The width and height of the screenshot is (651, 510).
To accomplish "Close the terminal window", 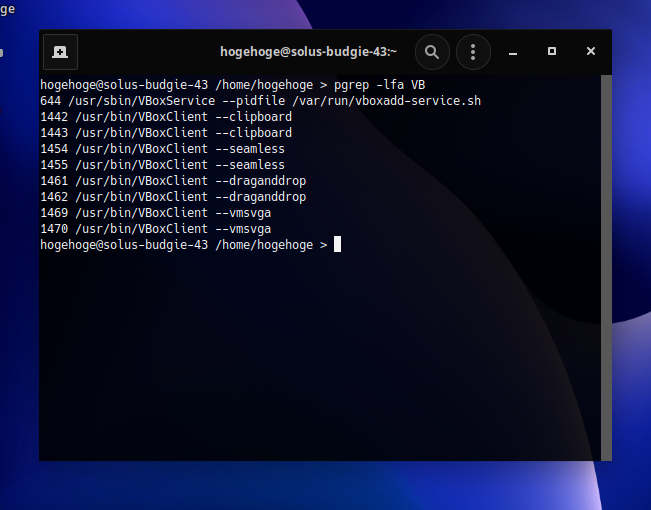I will (591, 51).
